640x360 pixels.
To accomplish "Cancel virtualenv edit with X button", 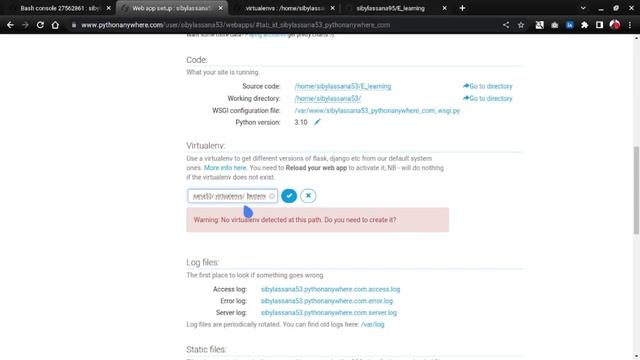I will tap(308, 196).
